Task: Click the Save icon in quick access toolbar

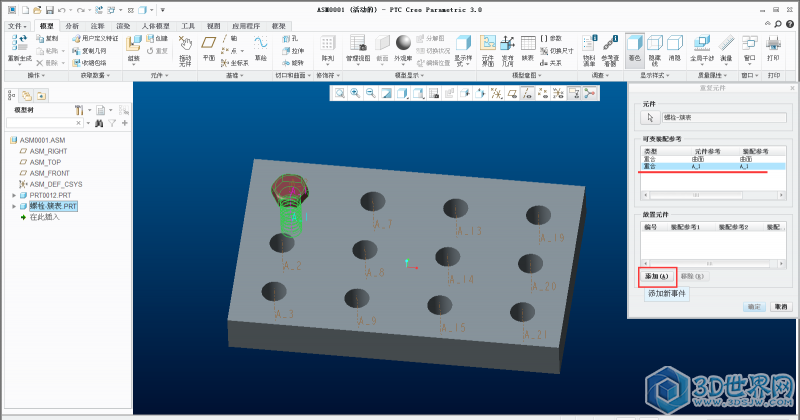Action: coord(49,10)
